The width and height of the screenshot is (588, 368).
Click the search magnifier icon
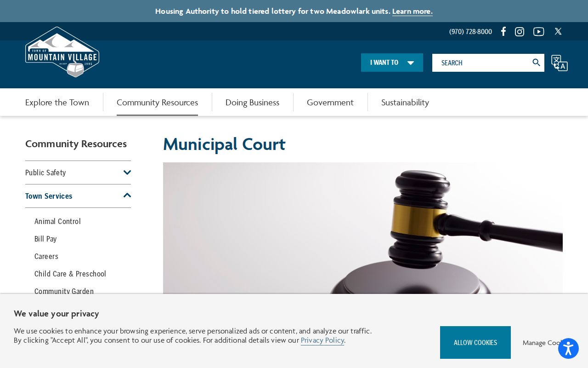(x=536, y=63)
